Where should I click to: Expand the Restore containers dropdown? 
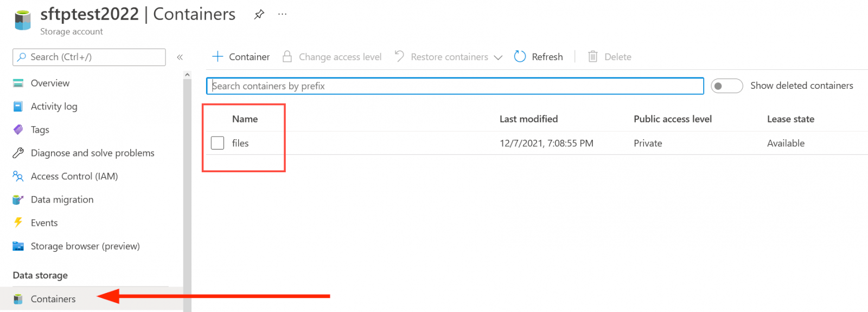click(498, 57)
